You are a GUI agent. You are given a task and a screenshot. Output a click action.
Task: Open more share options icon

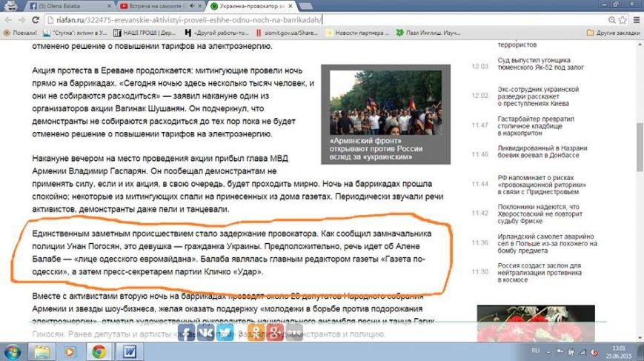point(294,332)
